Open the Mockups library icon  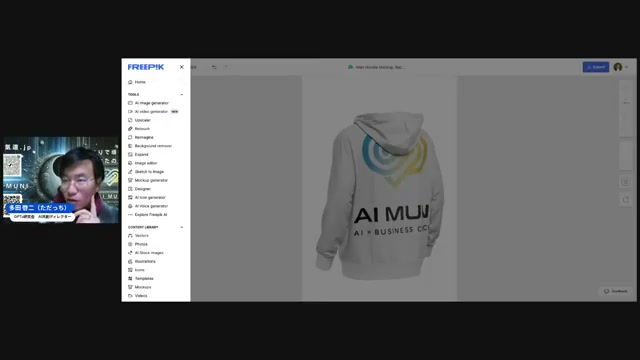[130, 287]
